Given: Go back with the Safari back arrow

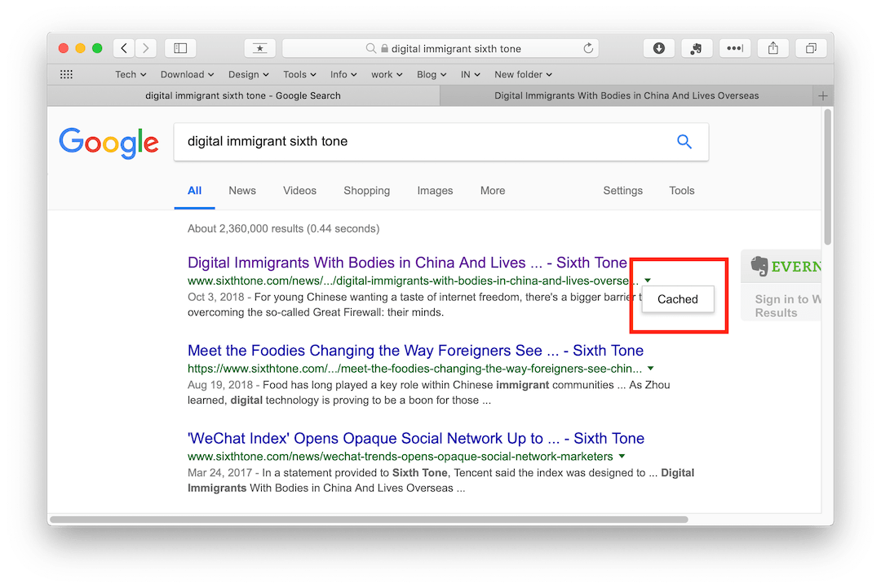Looking at the screenshot, I should (124, 48).
